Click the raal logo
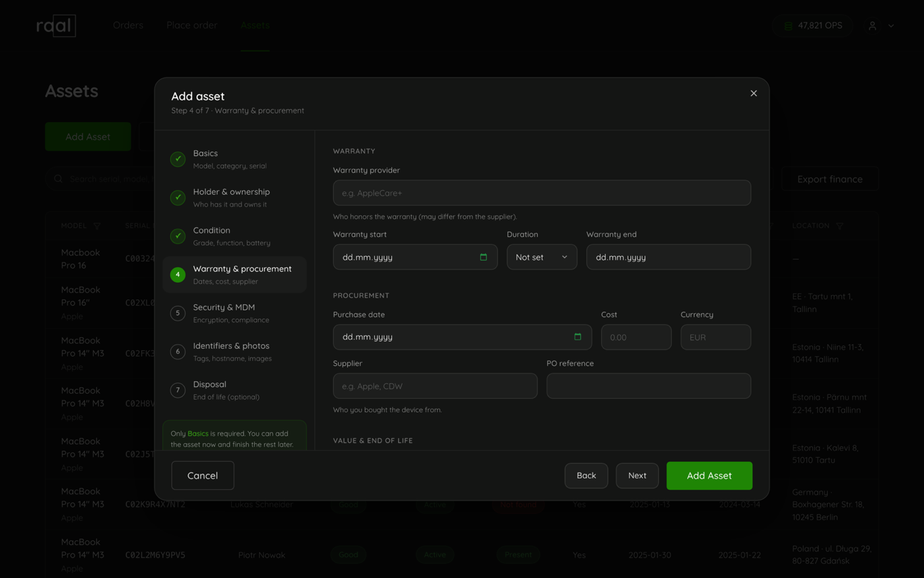The width and height of the screenshot is (924, 578). [56, 26]
